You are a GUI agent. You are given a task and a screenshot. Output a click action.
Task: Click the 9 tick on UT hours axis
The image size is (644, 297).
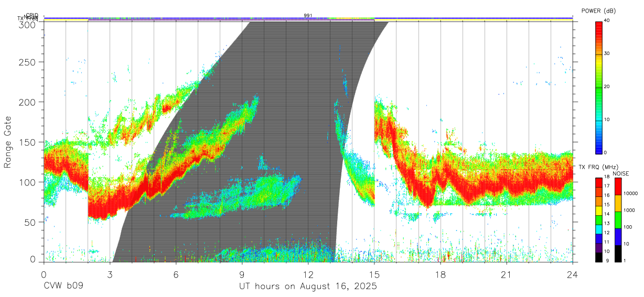[x=242, y=274]
